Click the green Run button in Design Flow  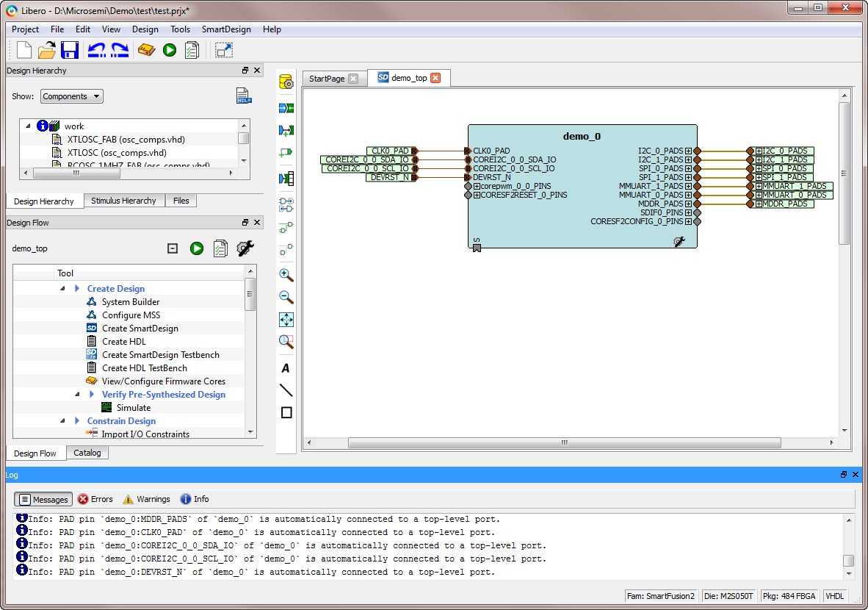(x=196, y=248)
